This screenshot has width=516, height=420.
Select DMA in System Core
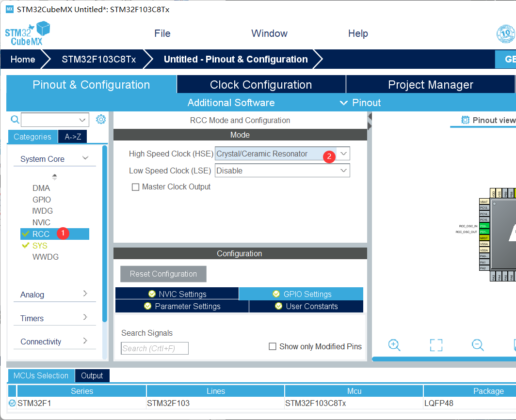pos(41,188)
